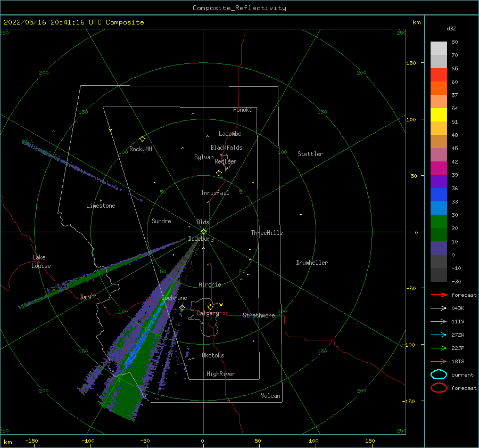Click the Stettler city label
Image resolution: width=479 pixels, height=448 pixels.
(310, 154)
